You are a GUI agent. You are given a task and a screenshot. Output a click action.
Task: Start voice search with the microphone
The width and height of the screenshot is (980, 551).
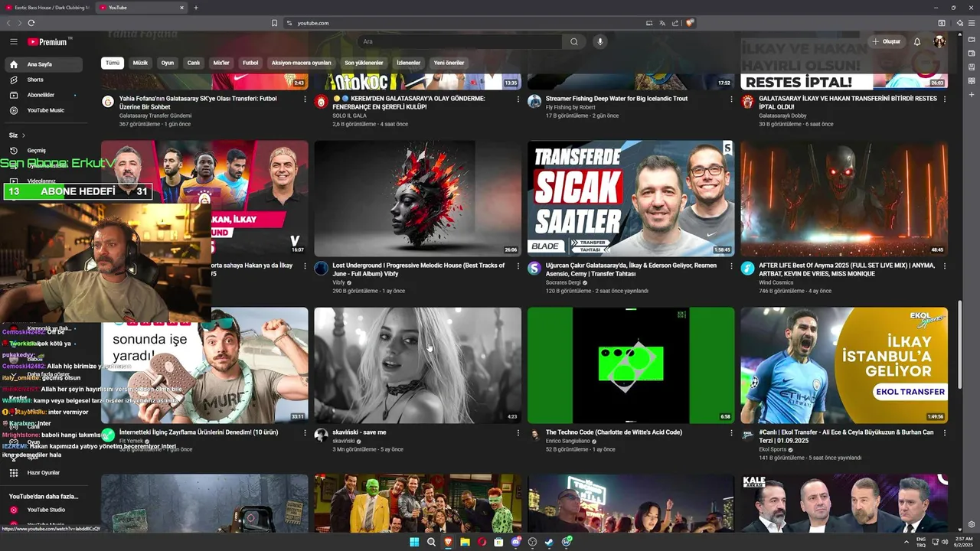coord(600,41)
